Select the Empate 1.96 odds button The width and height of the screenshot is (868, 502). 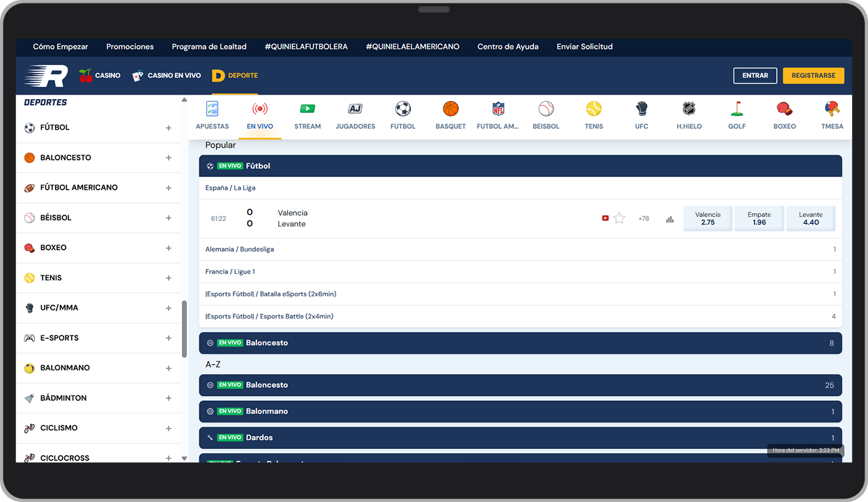759,218
